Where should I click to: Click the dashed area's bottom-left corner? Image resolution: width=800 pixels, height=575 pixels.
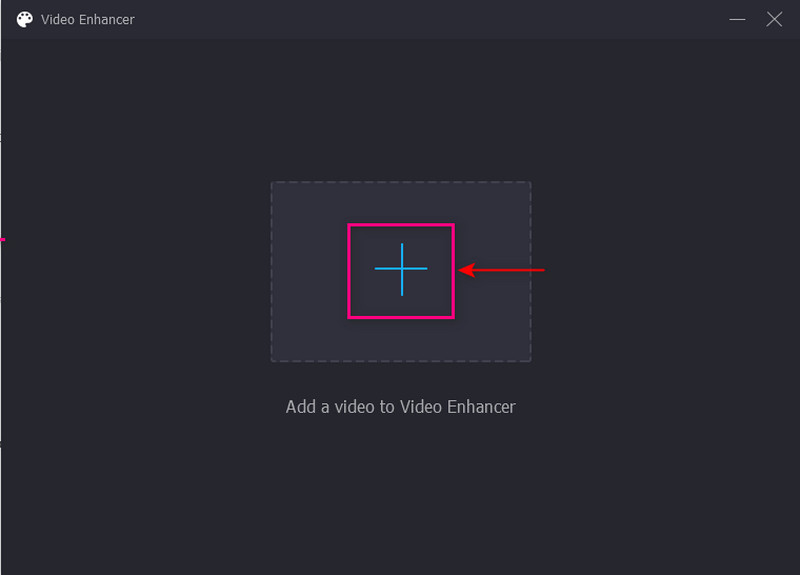pos(272,360)
